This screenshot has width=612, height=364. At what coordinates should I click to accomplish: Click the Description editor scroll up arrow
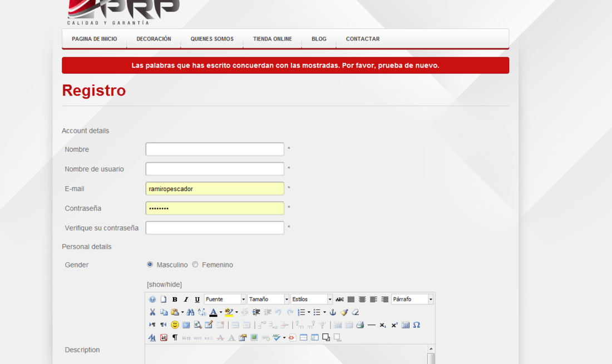coord(431,349)
